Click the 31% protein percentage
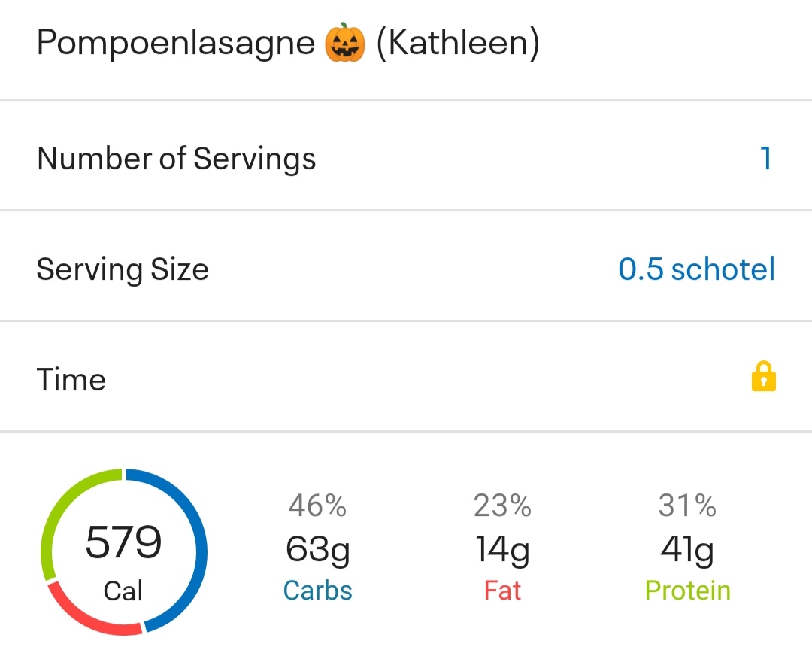 point(687,506)
